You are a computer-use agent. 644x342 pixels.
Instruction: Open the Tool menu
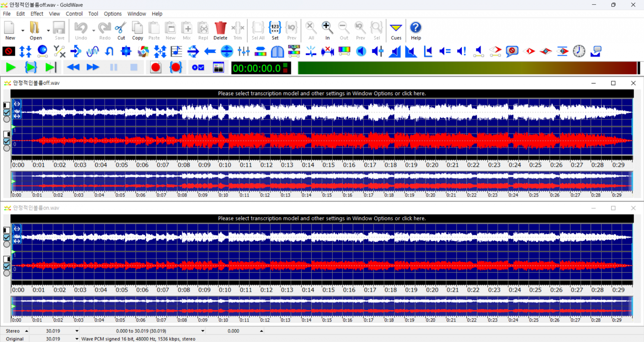tap(93, 14)
